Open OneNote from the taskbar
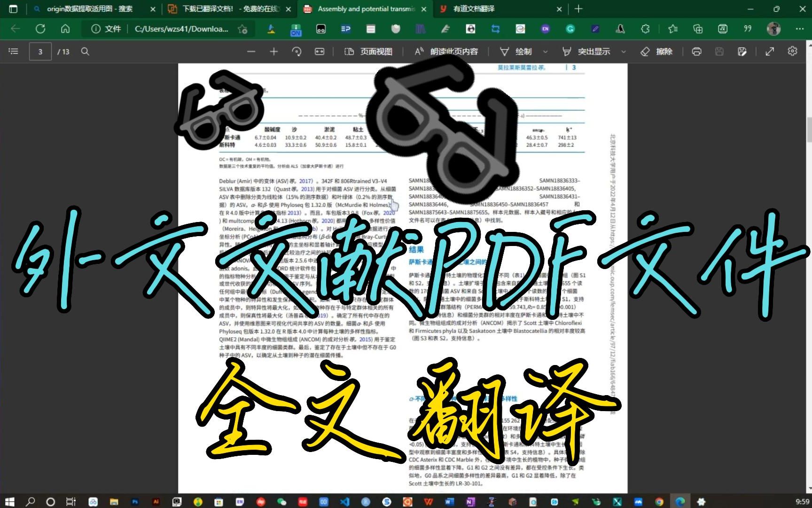 (x=470, y=502)
